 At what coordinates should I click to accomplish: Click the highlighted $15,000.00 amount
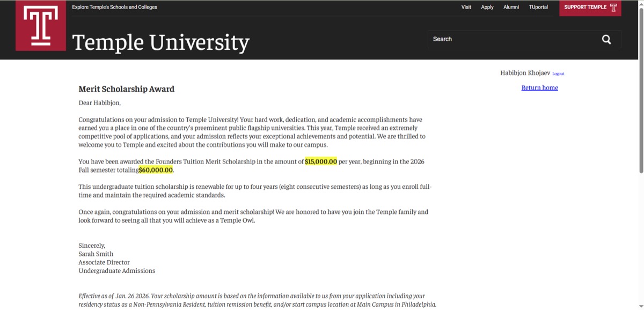[x=321, y=161]
